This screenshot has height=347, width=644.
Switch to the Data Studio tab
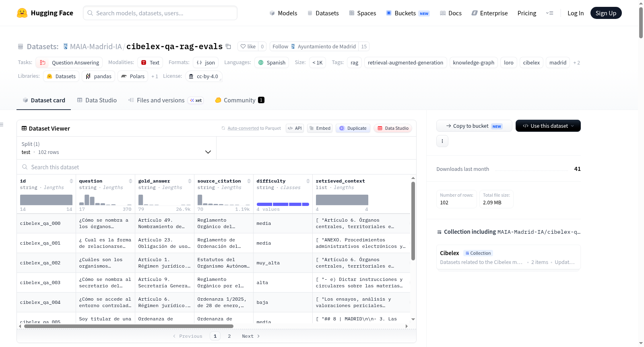tap(97, 100)
